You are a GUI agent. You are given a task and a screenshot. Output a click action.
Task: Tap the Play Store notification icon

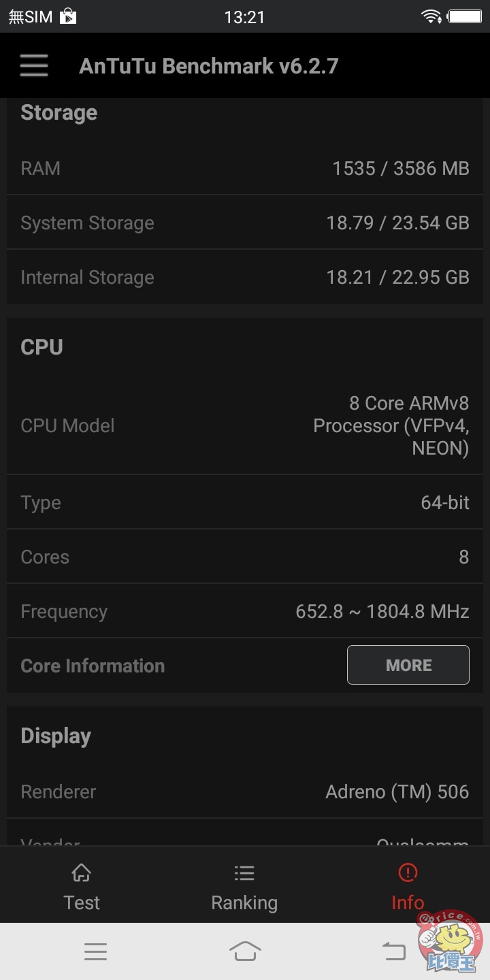(x=68, y=16)
